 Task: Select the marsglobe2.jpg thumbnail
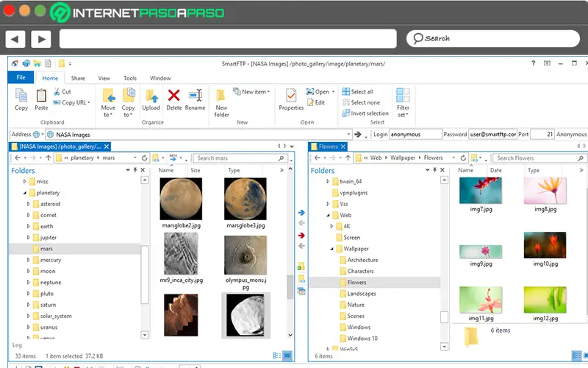pyautogui.click(x=180, y=199)
